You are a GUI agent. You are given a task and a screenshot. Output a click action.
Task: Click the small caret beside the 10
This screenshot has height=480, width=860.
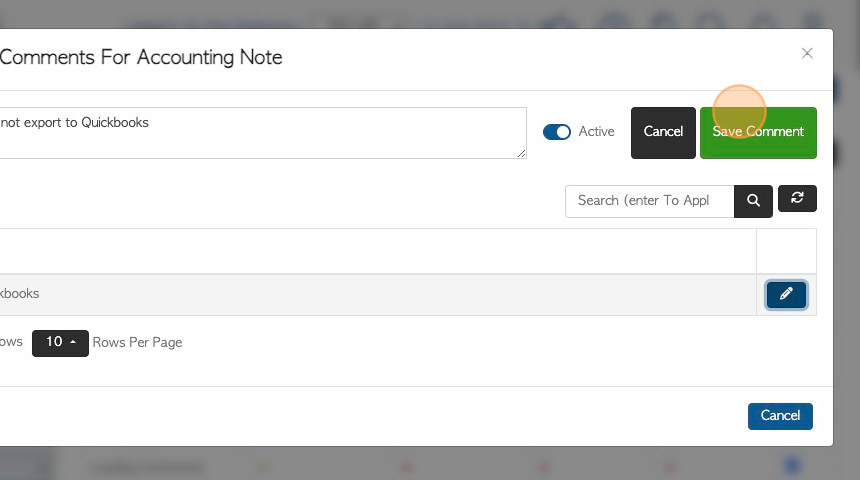[x=73, y=342]
